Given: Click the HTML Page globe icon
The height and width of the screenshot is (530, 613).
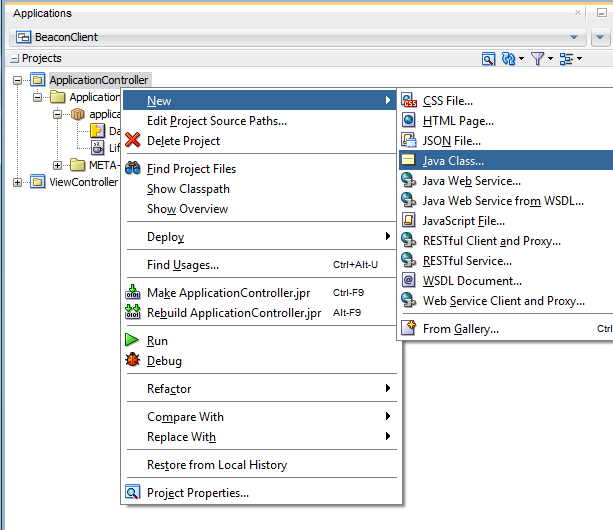Looking at the screenshot, I should coord(409,120).
